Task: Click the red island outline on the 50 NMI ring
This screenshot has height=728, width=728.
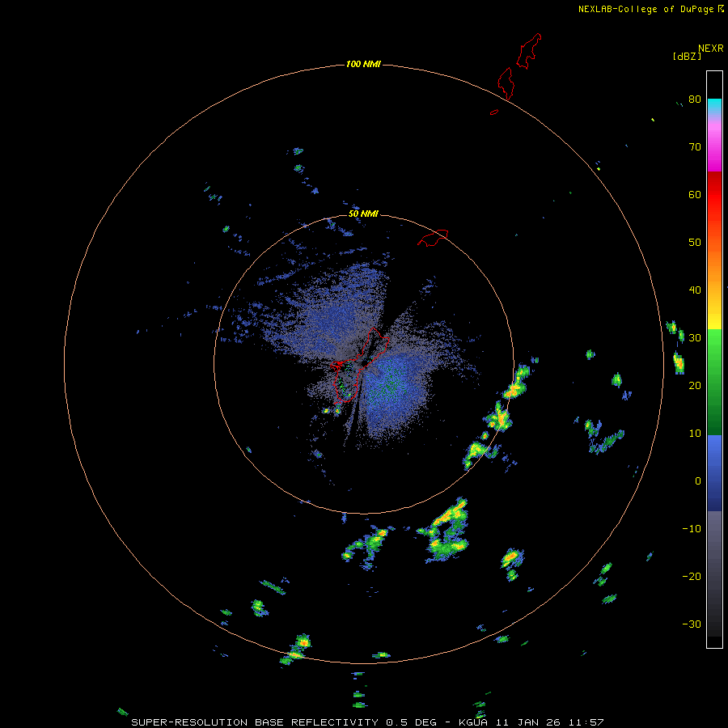Action: point(433,237)
